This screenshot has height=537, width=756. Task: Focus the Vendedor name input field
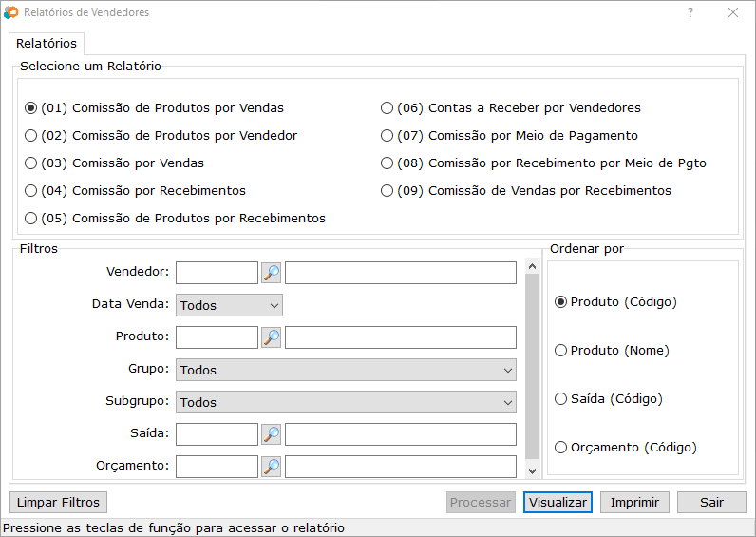[401, 273]
